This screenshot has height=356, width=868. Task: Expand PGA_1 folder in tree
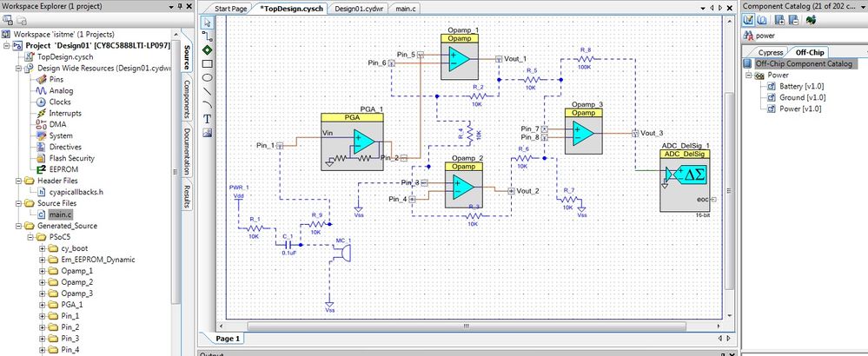[42, 305]
